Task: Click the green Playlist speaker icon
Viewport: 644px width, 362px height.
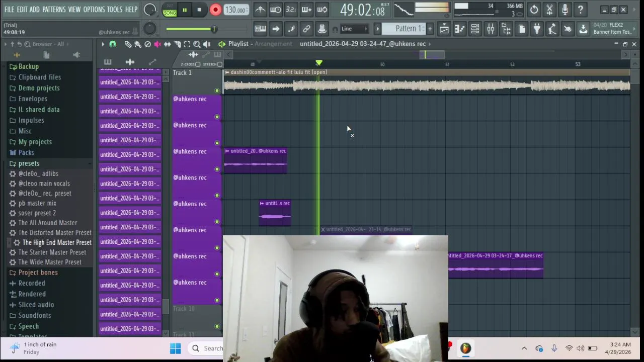Action: coord(222,44)
